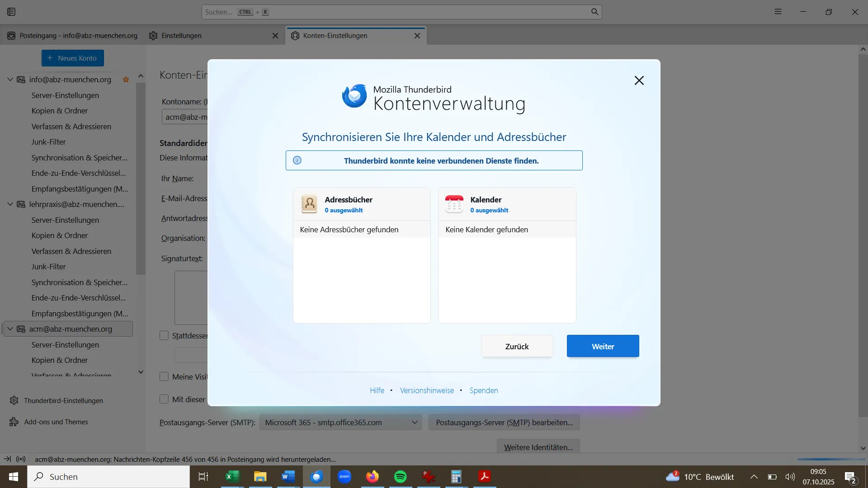Tick the Meine Visitenkarte checkbox
The height and width of the screenshot is (488, 868).
(164, 376)
